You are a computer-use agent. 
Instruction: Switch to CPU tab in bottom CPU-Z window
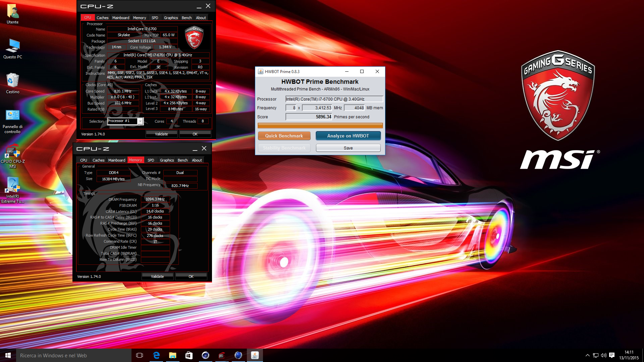[x=84, y=160]
